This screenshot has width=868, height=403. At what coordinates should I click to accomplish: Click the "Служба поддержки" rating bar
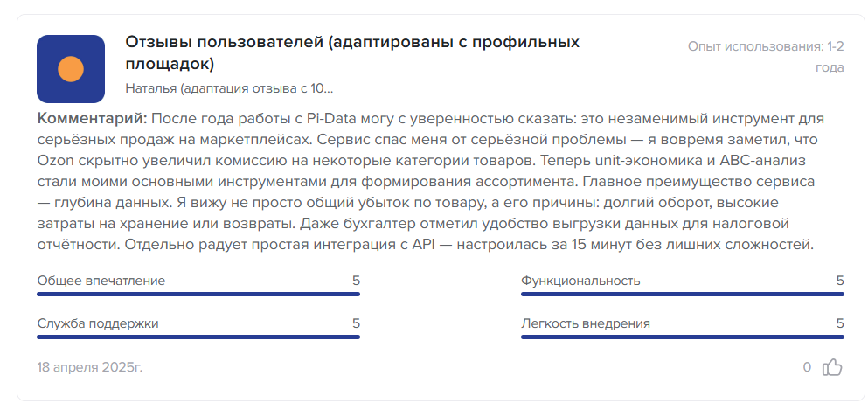pos(198,337)
